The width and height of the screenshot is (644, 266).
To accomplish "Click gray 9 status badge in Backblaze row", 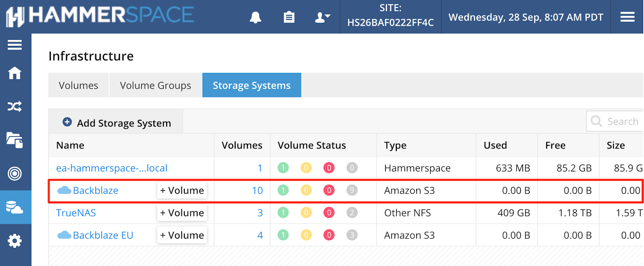I will coord(352,190).
